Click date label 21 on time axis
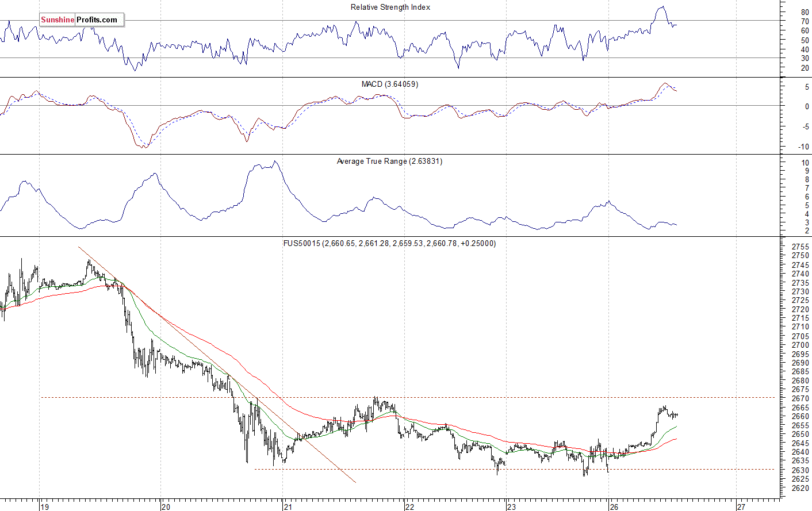This screenshot has width=812, height=511. point(288,507)
